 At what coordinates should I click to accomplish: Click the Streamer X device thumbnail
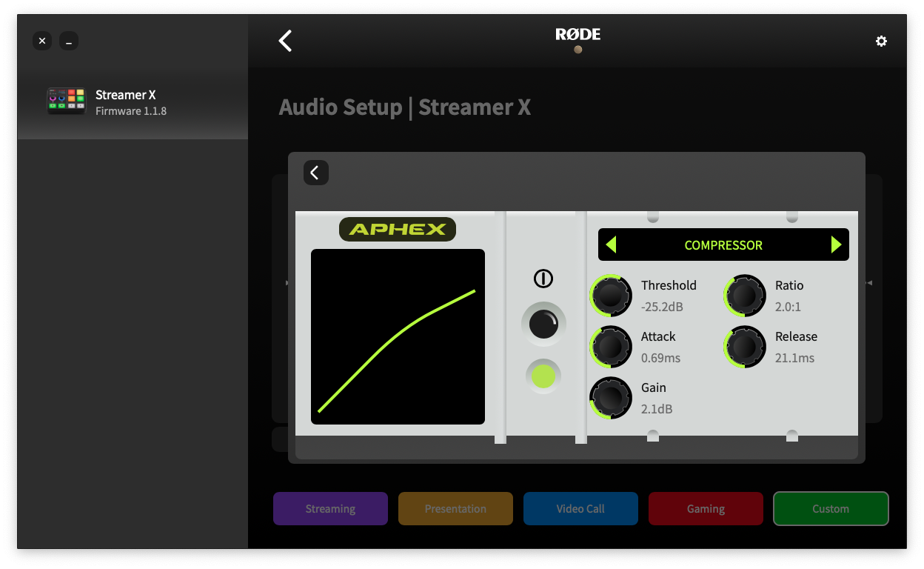(x=67, y=99)
